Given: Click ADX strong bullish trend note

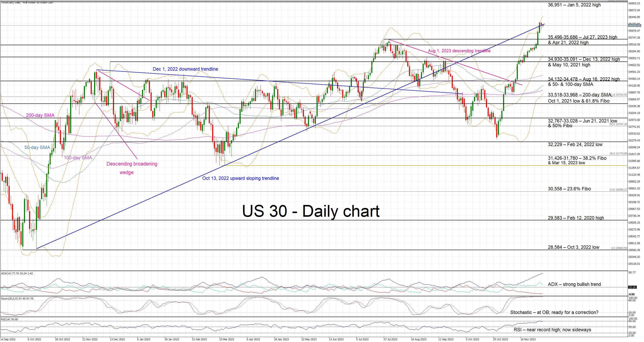Looking at the screenshot, I should [x=574, y=284].
